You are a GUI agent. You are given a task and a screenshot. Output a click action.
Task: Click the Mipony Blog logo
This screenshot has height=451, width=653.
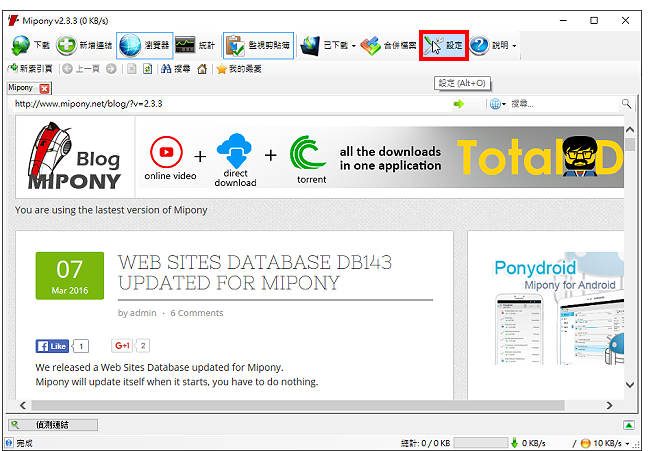(x=75, y=157)
